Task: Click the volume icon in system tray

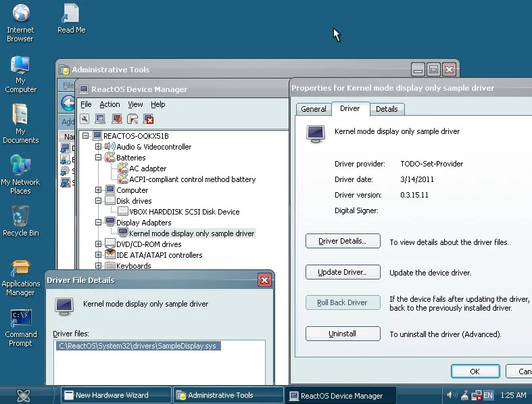Action: (x=452, y=395)
